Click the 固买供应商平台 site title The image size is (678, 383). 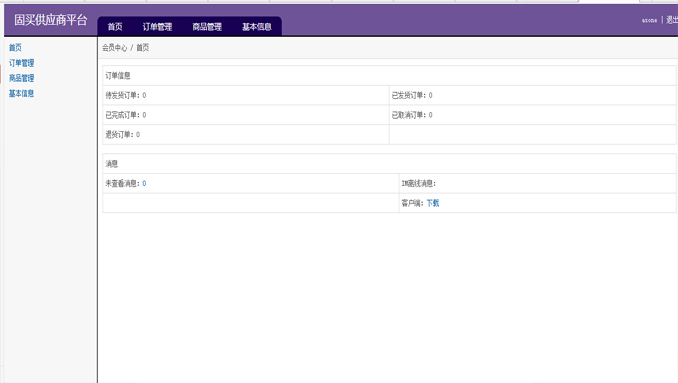point(51,20)
